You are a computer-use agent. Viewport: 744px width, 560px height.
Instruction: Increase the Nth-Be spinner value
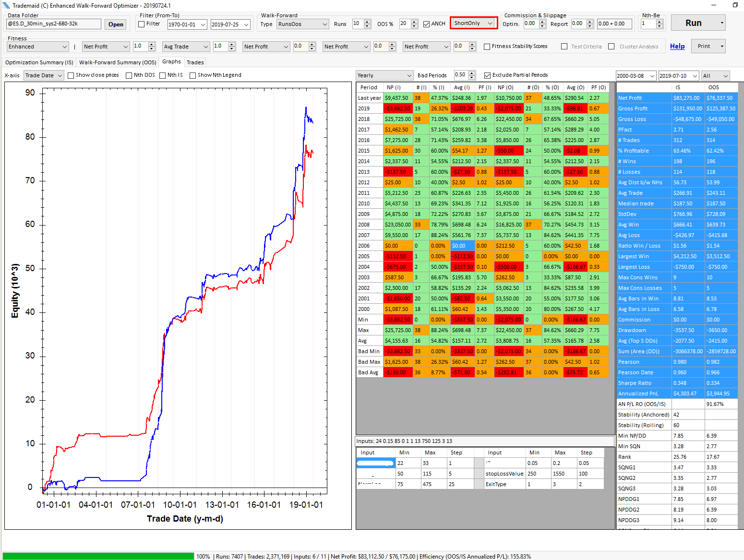[660, 22]
